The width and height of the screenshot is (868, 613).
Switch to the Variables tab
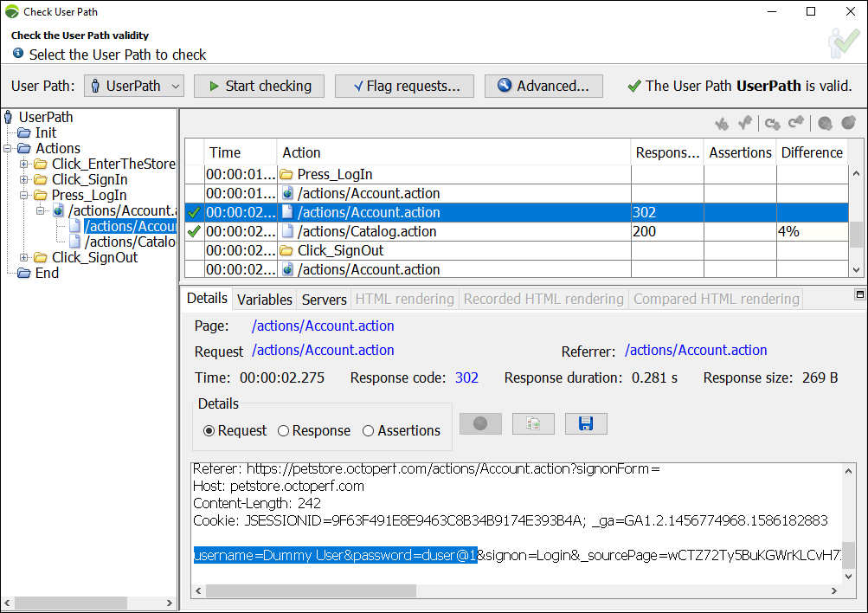pos(264,299)
